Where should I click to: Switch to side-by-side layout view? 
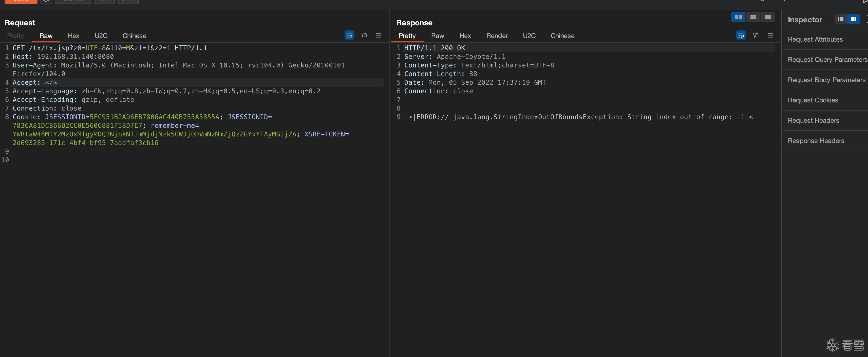(x=738, y=17)
